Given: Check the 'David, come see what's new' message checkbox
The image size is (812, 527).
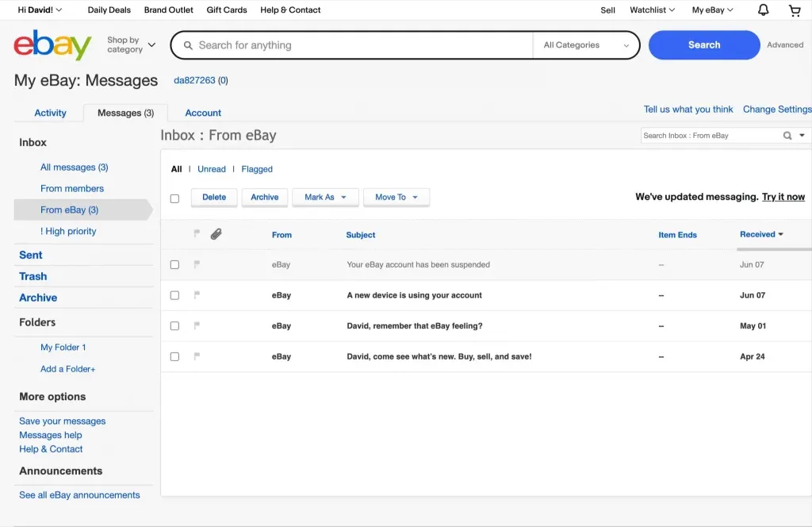Looking at the screenshot, I should tap(174, 356).
